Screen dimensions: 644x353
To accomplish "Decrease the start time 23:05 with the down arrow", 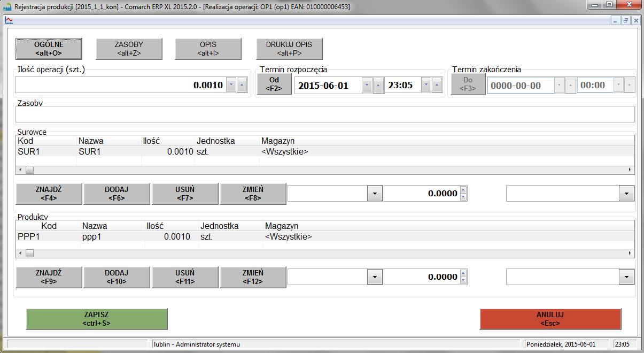I will [x=426, y=85].
